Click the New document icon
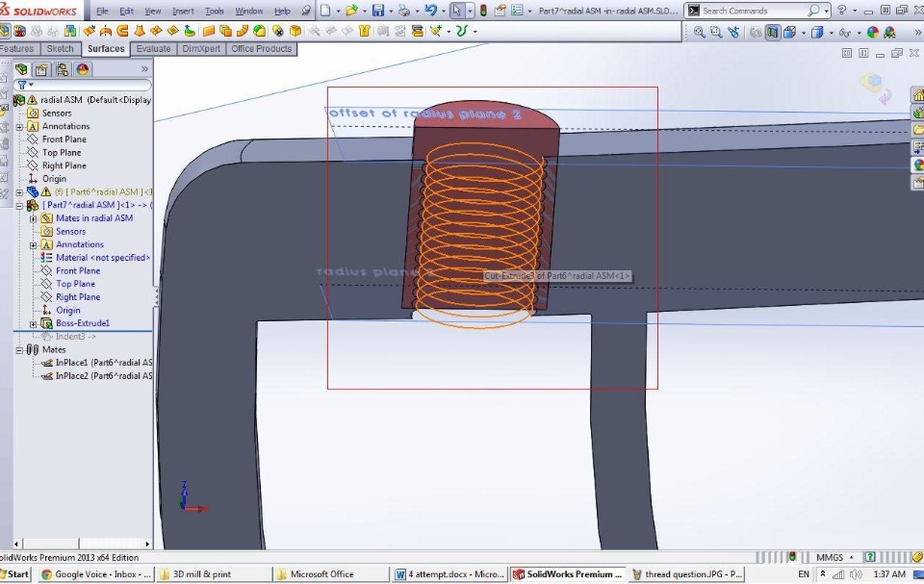The image size is (924, 584). [x=325, y=11]
